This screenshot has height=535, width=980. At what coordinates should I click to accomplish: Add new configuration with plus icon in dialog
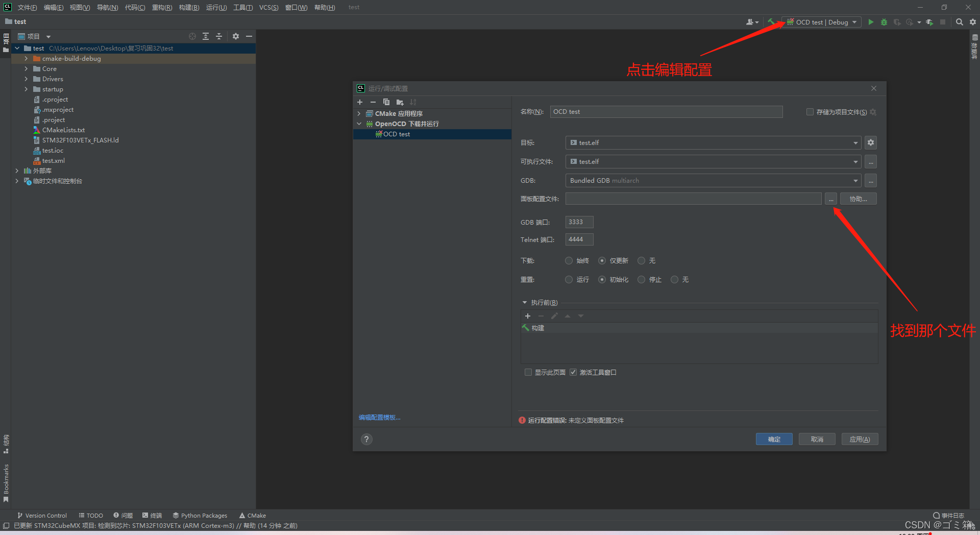pyautogui.click(x=360, y=102)
